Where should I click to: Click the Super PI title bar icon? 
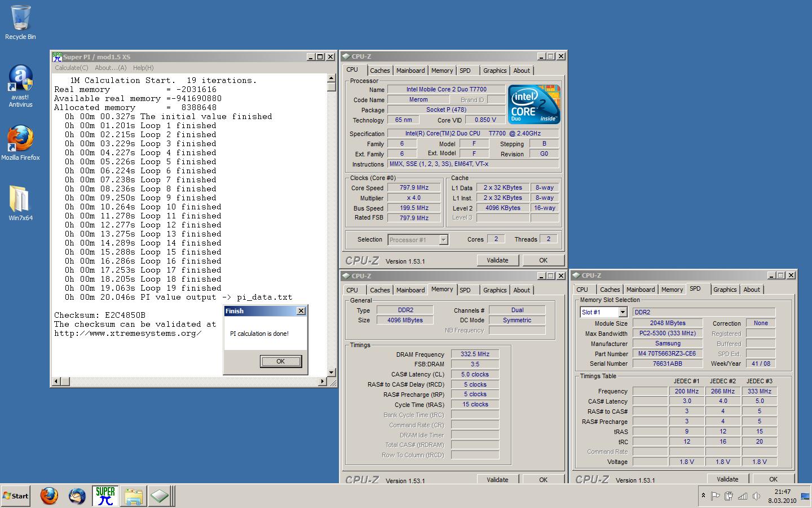point(57,56)
